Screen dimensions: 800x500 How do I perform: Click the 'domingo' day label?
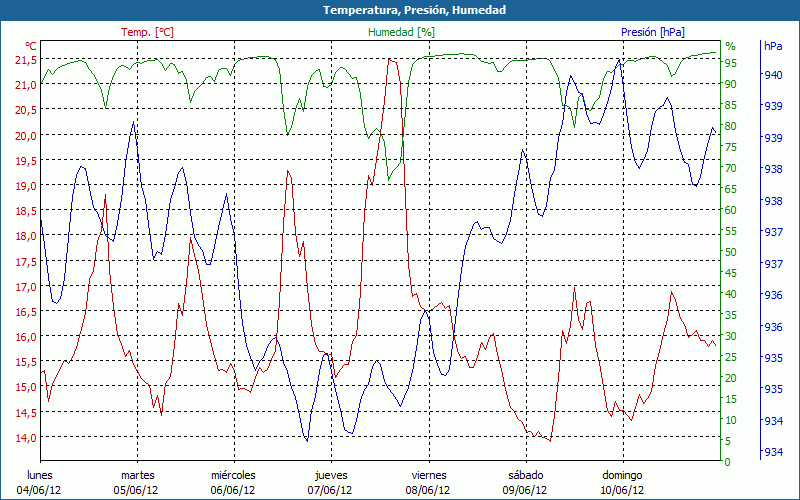622,475
